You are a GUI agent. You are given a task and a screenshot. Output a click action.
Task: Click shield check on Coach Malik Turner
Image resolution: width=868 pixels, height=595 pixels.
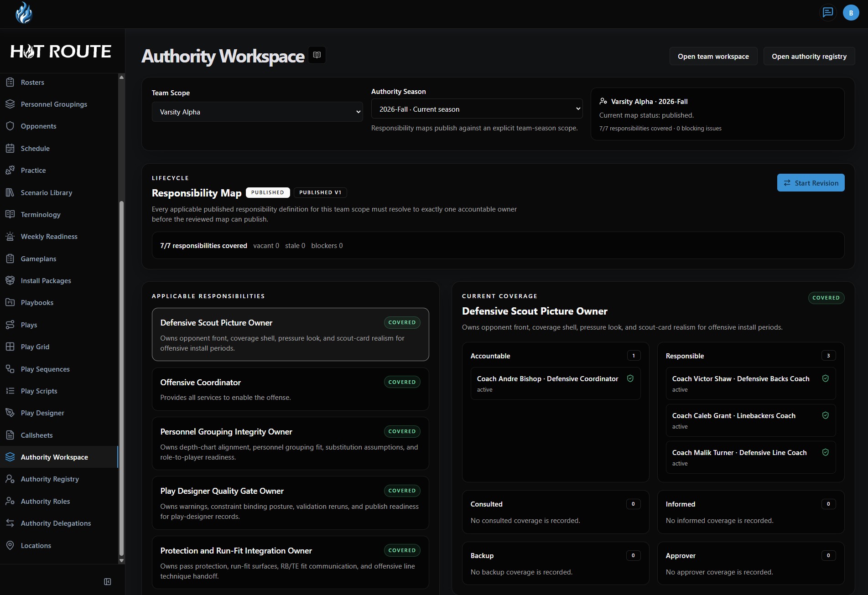[x=825, y=452]
